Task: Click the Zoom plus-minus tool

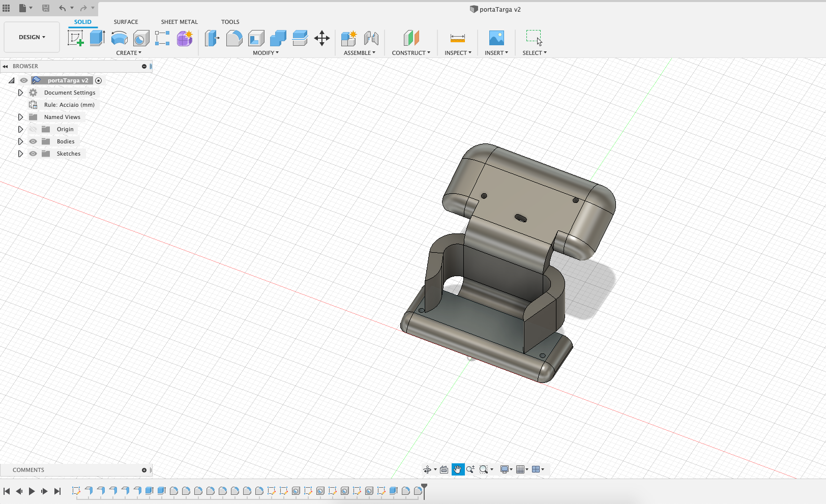Action: 470,469
